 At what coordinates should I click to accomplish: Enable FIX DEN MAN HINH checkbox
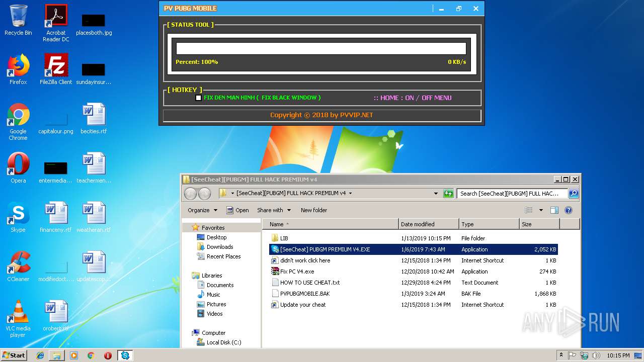199,98
